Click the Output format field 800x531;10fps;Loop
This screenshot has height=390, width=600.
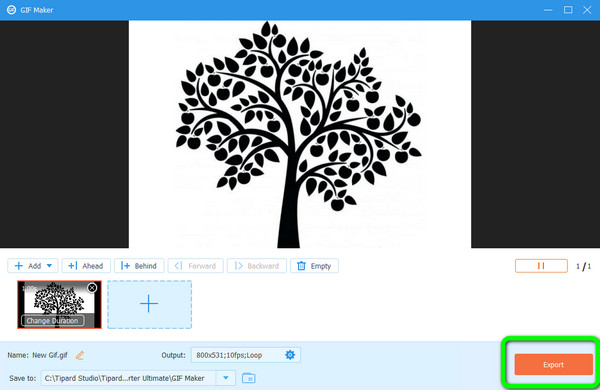237,355
